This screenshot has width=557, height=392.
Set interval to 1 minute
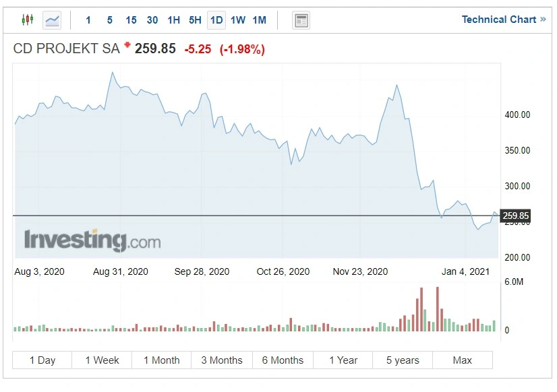coord(88,20)
